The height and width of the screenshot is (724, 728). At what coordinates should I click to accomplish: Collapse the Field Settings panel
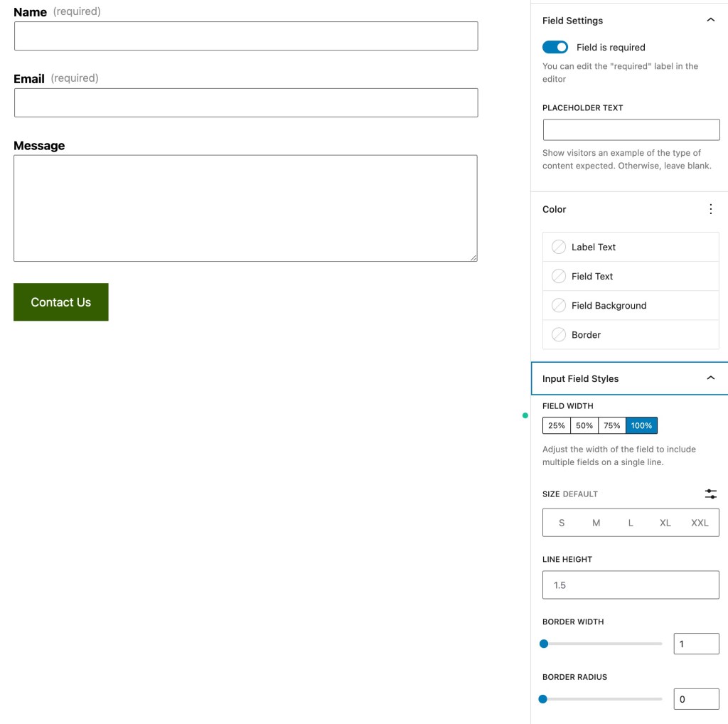pos(710,21)
